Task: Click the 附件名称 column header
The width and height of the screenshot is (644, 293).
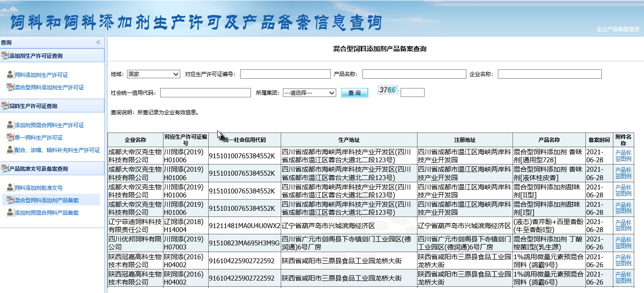Action: tap(624, 140)
